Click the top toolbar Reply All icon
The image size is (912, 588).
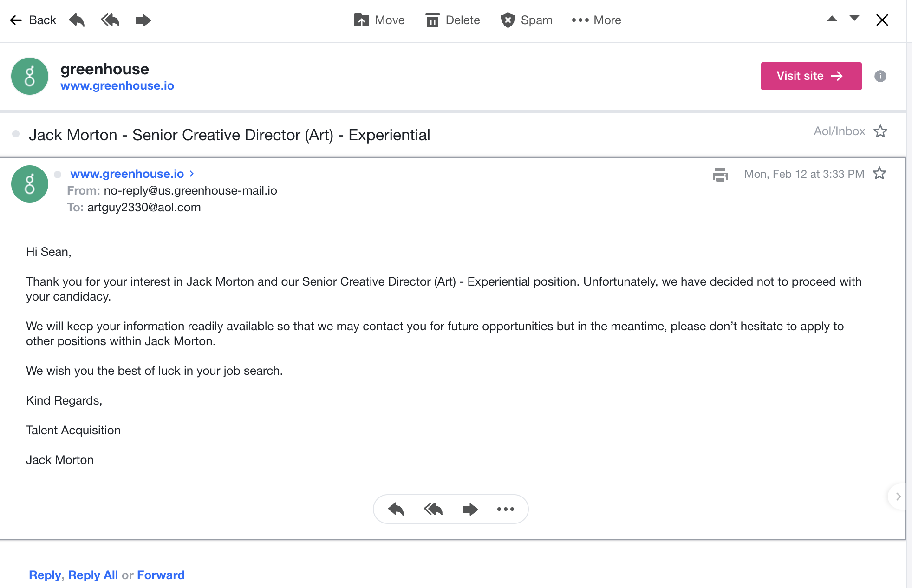click(x=110, y=20)
